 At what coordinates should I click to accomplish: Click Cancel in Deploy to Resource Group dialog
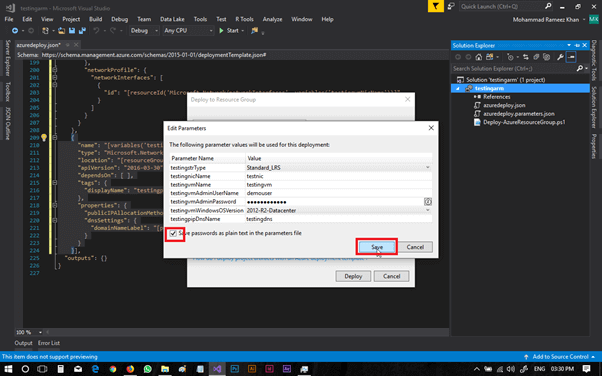[x=392, y=276]
